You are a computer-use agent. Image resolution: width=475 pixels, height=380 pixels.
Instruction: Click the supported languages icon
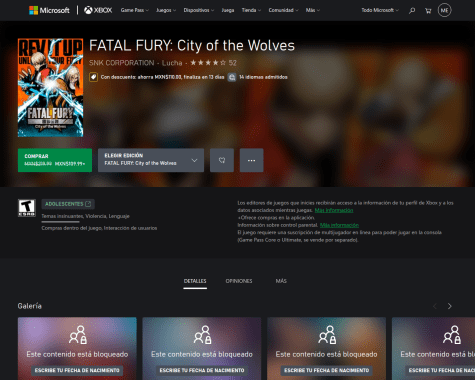point(232,77)
